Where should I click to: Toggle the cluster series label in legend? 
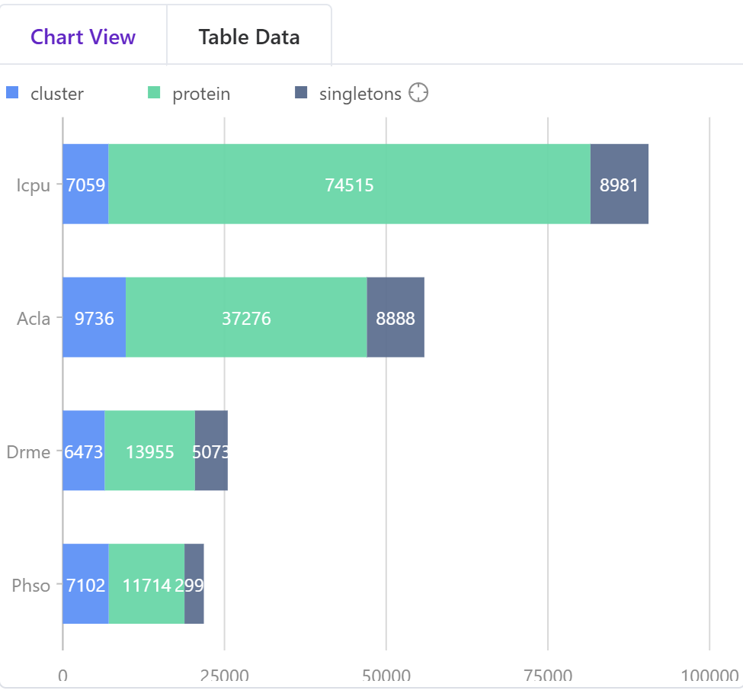click(56, 94)
